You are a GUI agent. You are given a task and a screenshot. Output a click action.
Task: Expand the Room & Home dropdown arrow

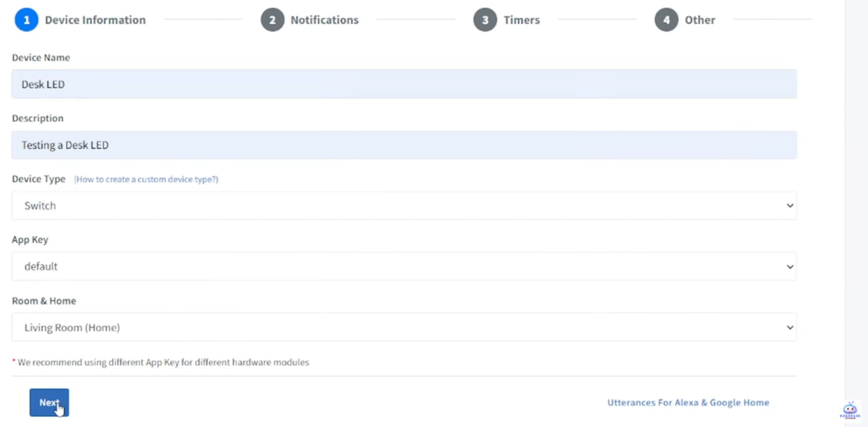click(x=790, y=327)
